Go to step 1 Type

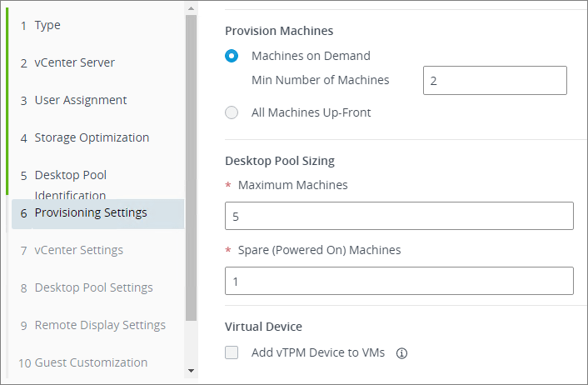pyautogui.click(x=47, y=25)
